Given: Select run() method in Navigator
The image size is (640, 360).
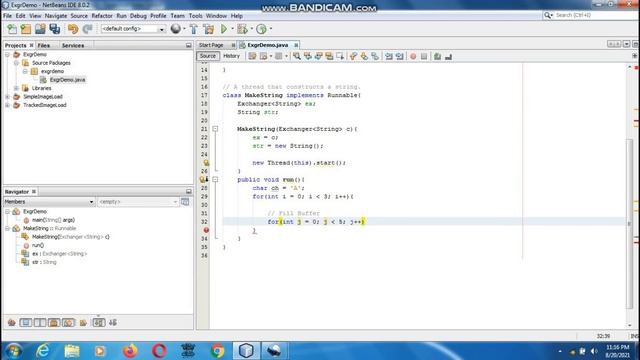Looking at the screenshot, I should (38, 245).
